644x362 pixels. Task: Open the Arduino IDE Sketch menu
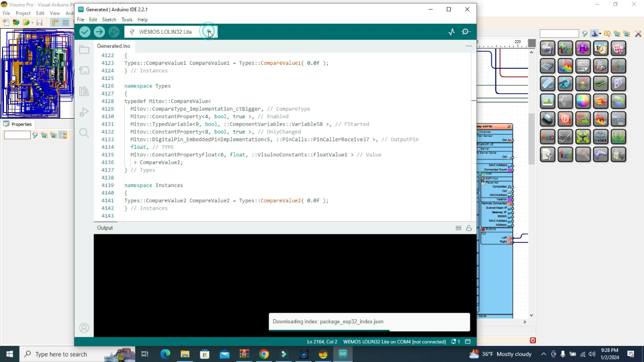coord(109,20)
